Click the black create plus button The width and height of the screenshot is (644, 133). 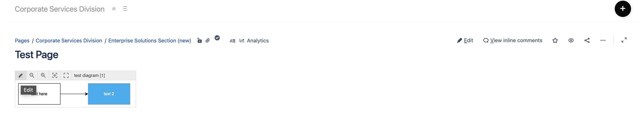(622, 9)
